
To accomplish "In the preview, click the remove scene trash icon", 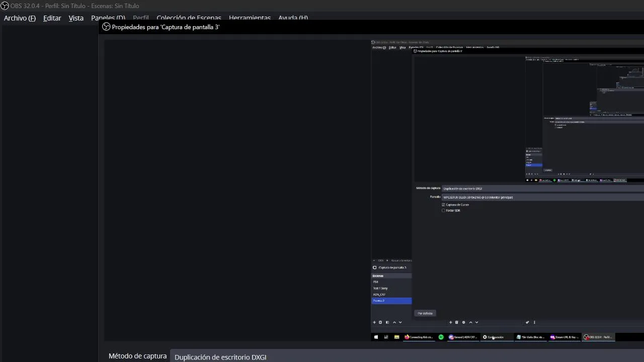I will [380, 322].
